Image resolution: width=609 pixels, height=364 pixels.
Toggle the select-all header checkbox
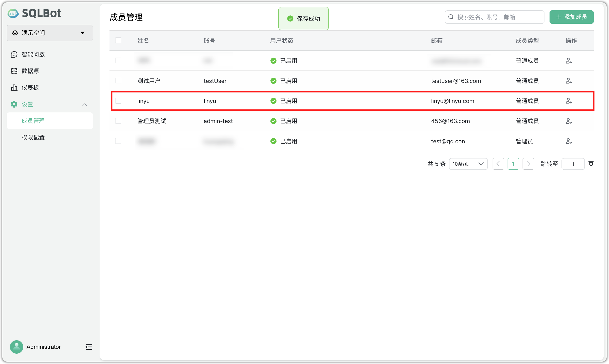(118, 40)
